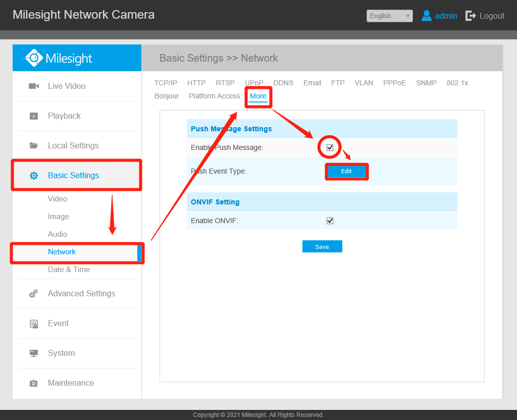The width and height of the screenshot is (517, 420).
Task: Click the Edit push event type button
Action: pos(346,172)
